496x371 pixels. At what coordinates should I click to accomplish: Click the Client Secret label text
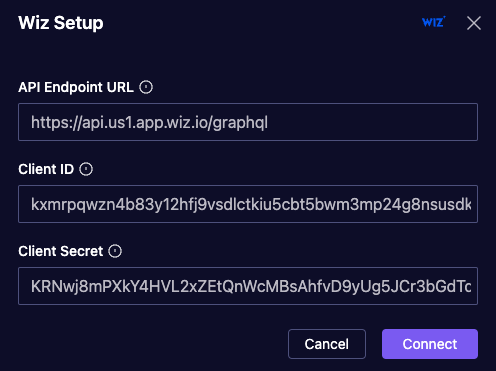(61, 251)
